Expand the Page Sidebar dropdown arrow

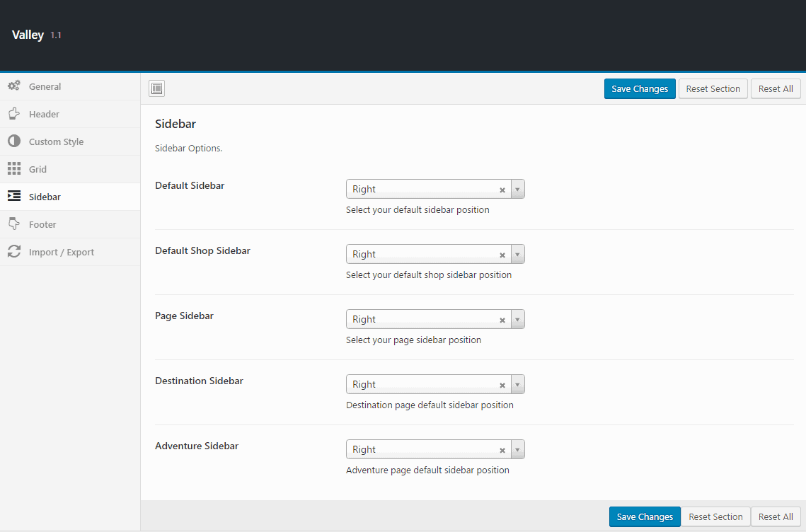[517, 320]
